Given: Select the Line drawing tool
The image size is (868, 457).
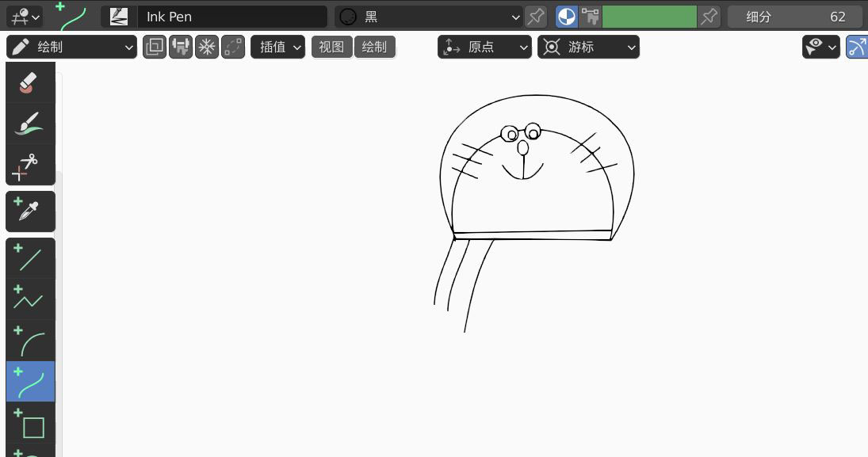Looking at the screenshot, I should pos(30,258).
